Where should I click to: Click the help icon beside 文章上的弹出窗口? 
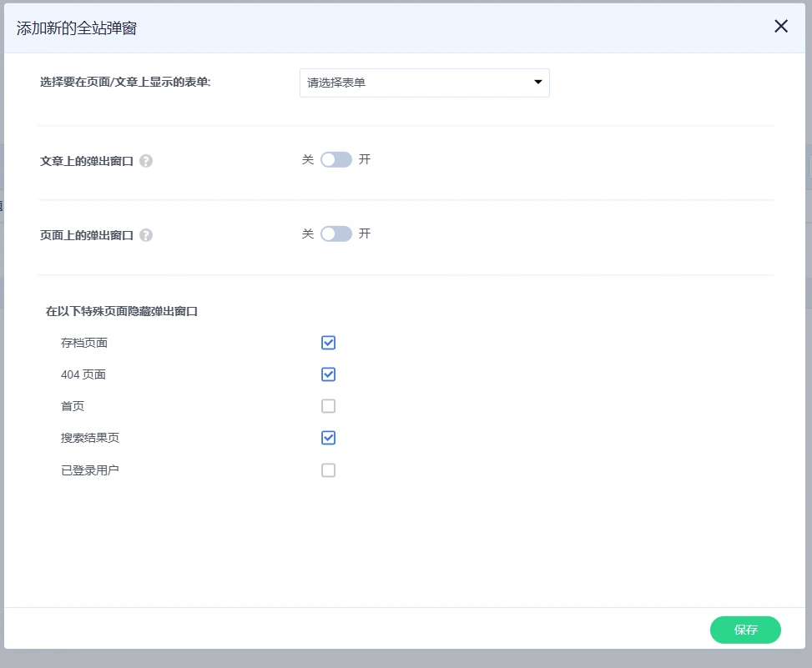click(146, 161)
